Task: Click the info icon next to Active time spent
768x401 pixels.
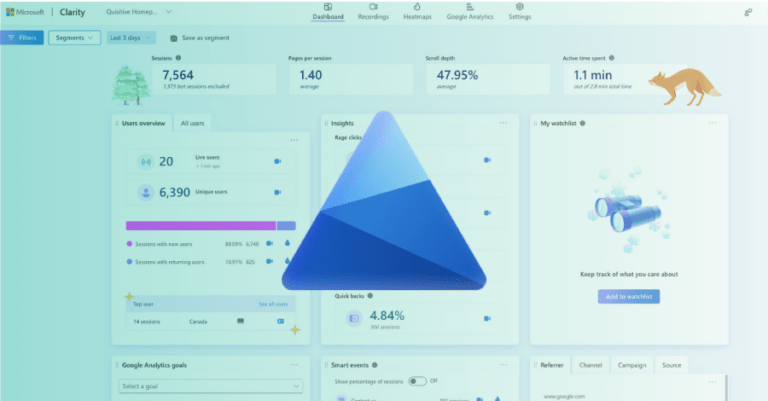Action: tap(610, 58)
